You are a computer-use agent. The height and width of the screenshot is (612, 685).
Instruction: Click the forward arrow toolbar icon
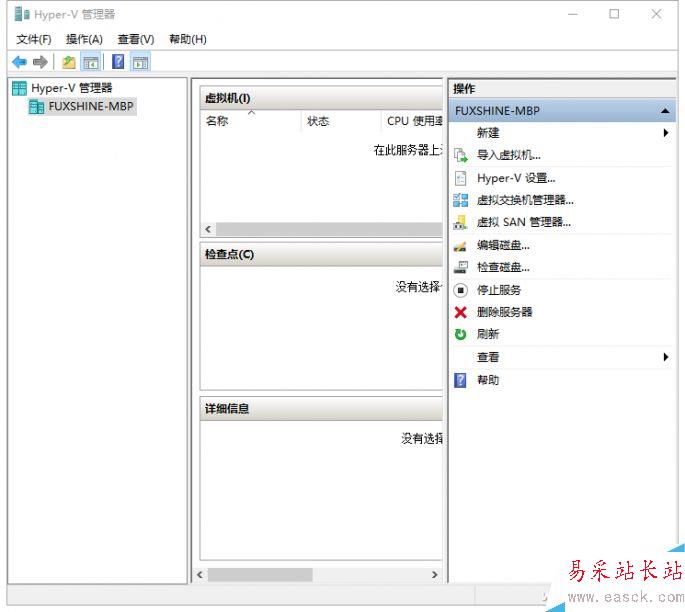click(x=40, y=62)
